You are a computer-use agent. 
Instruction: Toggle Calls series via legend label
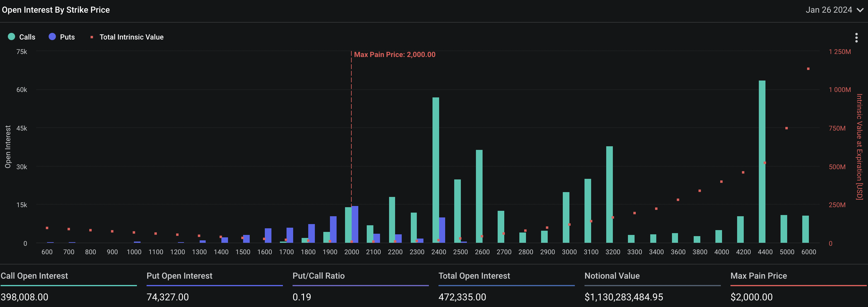(x=27, y=37)
